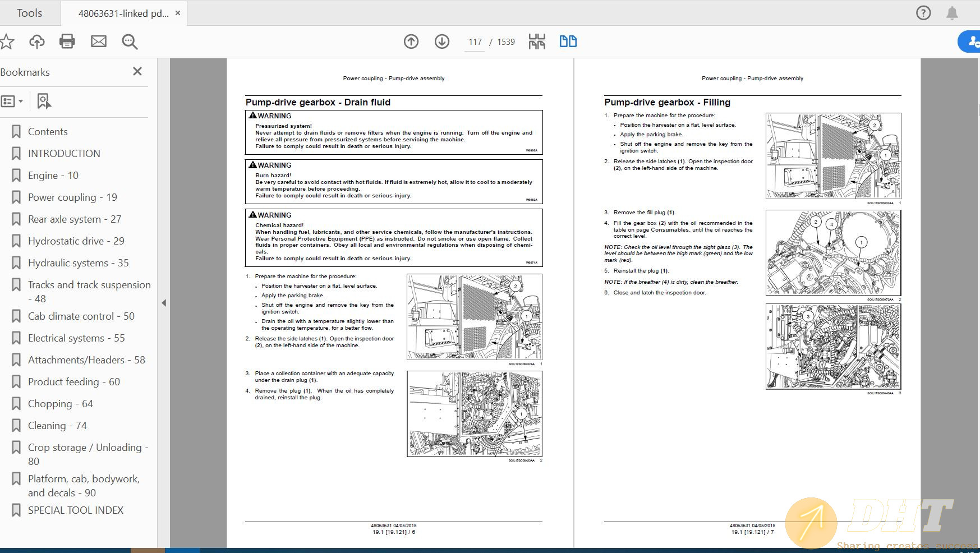This screenshot has height=553, width=980.
Task: Toggle the fit page scrolling mode icon
Action: [x=537, y=42]
